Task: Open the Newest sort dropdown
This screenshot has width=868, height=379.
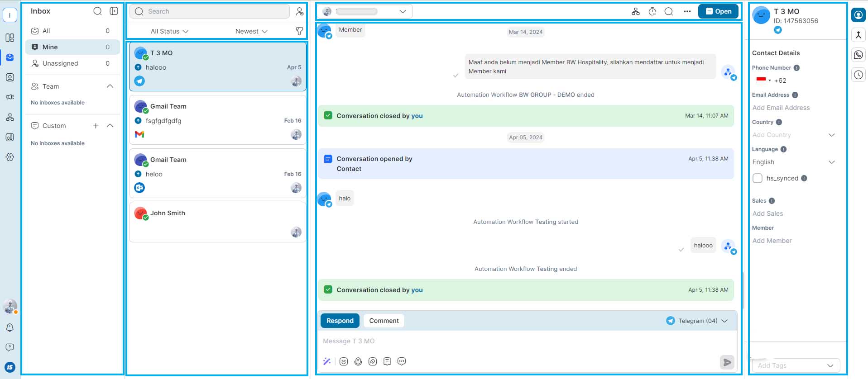Action: 251,31
